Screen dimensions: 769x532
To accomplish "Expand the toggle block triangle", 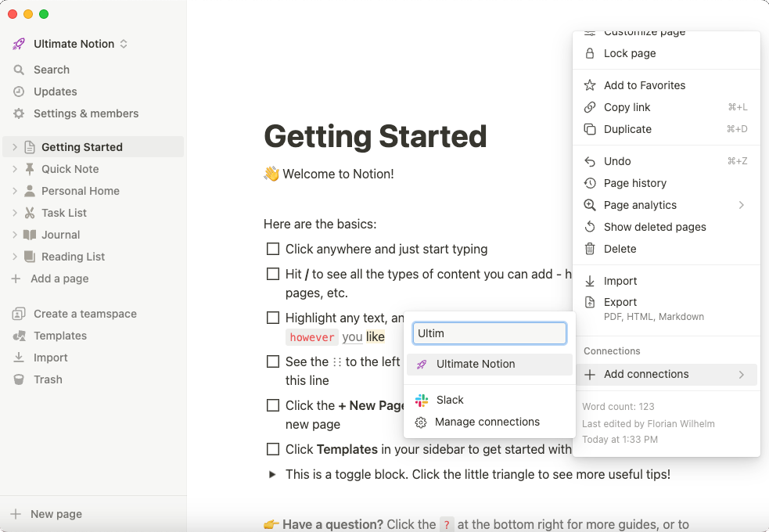I will tap(272, 475).
